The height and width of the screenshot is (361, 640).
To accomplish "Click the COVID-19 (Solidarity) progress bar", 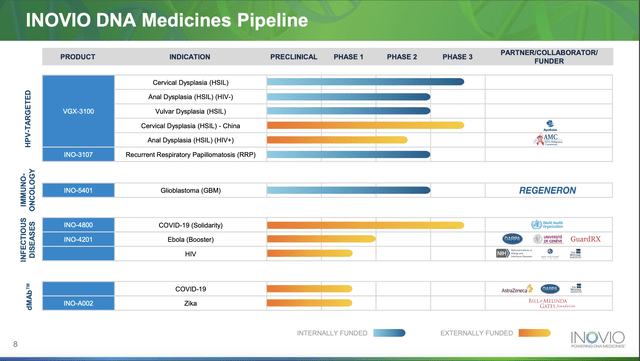I will point(365,225).
